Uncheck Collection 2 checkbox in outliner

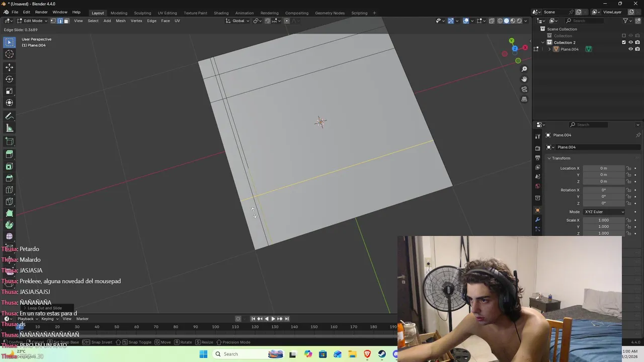coord(624,42)
